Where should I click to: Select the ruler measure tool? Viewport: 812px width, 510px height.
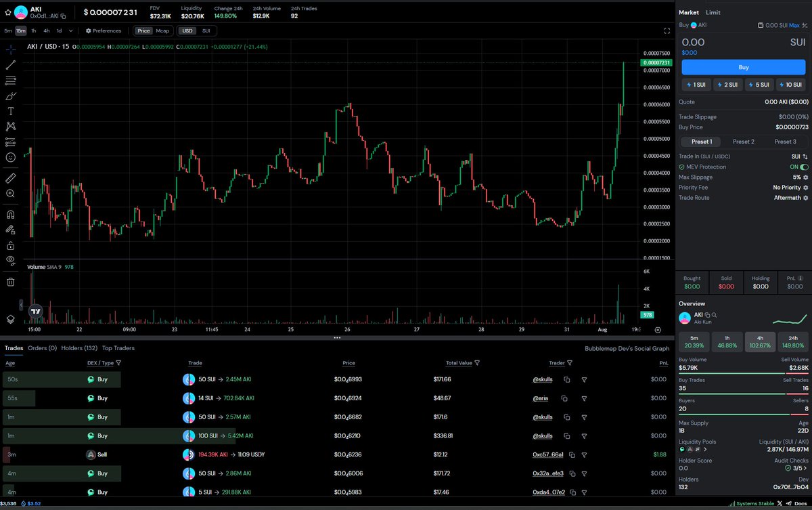point(10,178)
